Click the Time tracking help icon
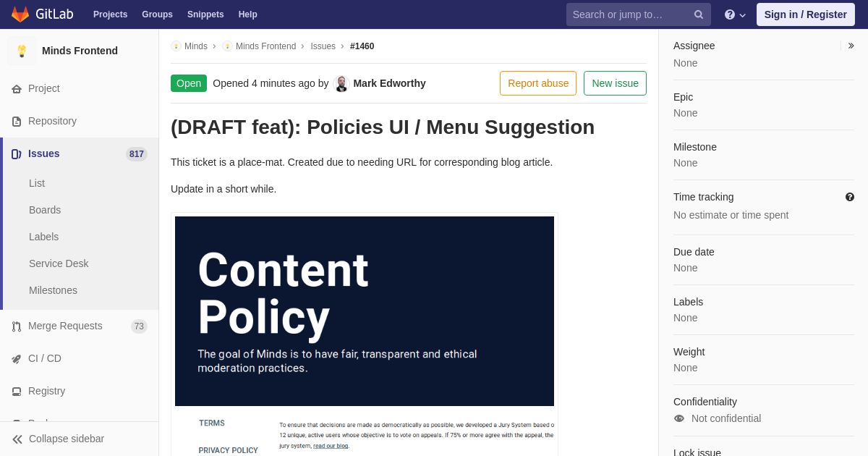868x456 pixels. pyautogui.click(x=850, y=197)
